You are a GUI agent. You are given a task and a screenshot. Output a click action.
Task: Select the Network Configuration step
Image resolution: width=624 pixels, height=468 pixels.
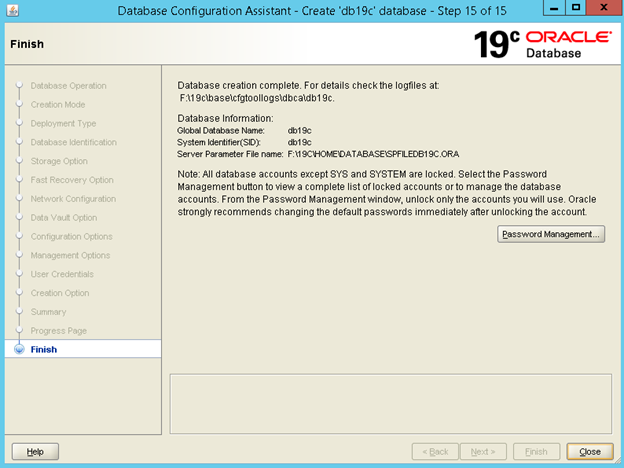(73, 199)
